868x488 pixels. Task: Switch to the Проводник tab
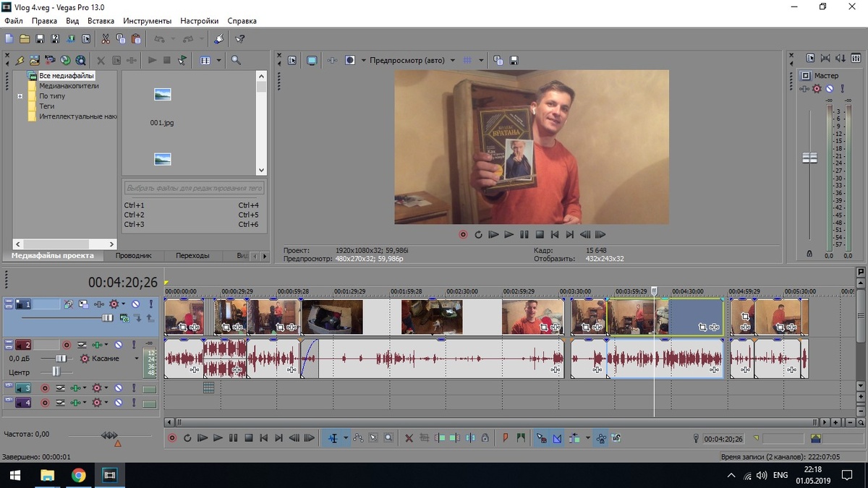click(135, 255)
